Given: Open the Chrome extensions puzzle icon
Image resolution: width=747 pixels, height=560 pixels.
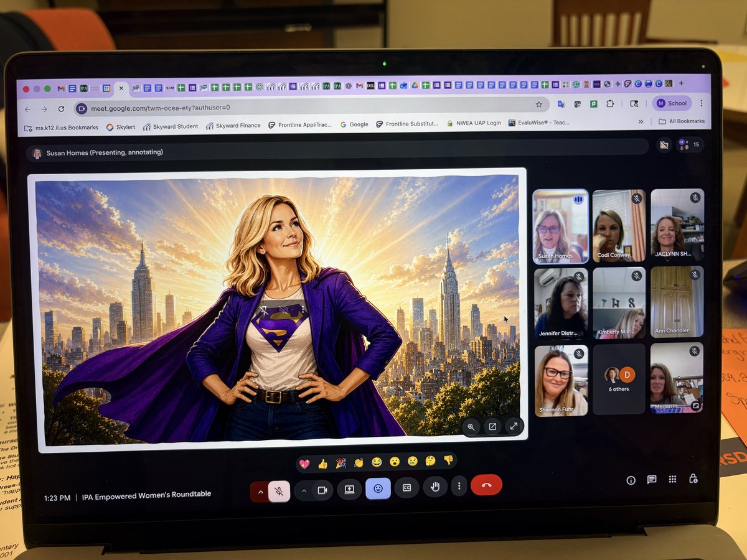Looking at the screenshot, I should point(610,104).
